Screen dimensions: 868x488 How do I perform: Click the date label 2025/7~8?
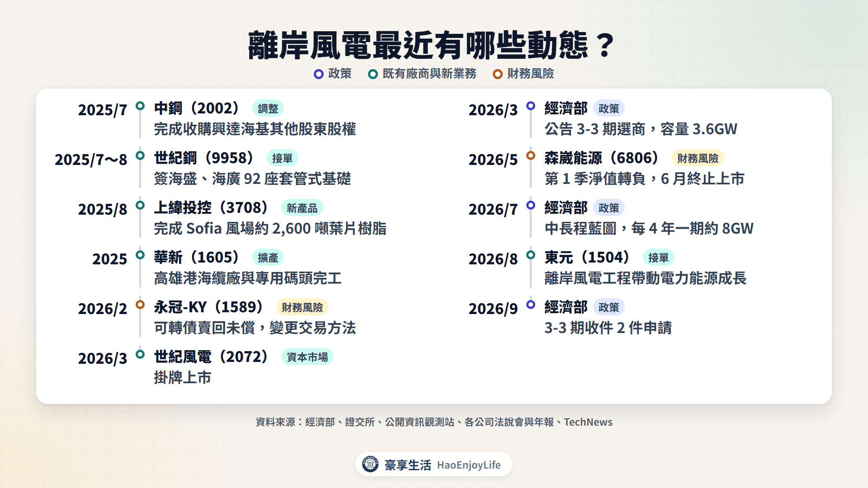tap(91, 160)
